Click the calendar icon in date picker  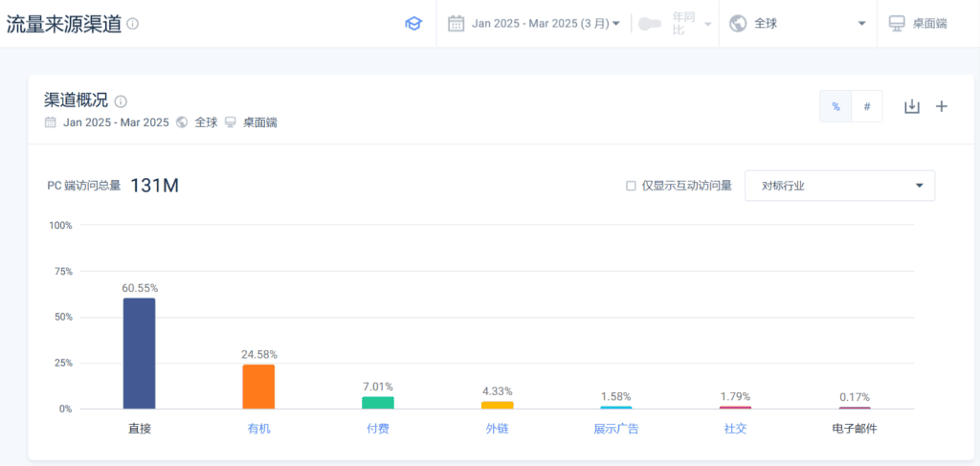tap(457, 23)
